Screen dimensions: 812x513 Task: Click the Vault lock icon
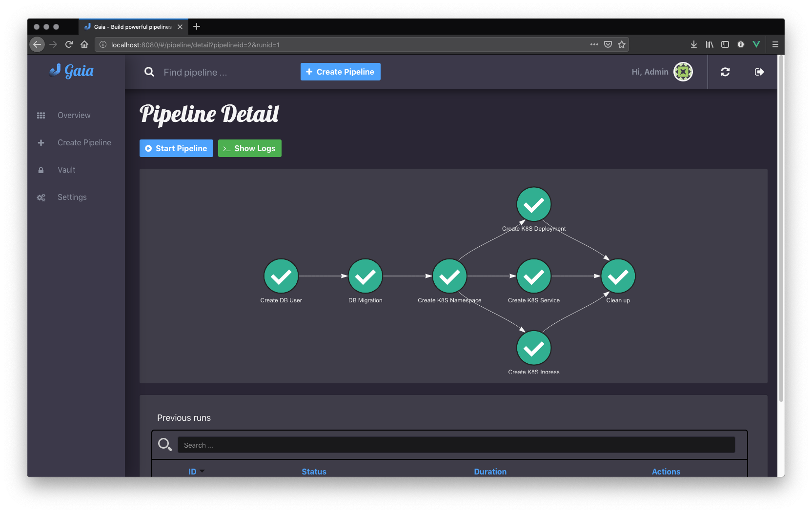coord(41,170)
